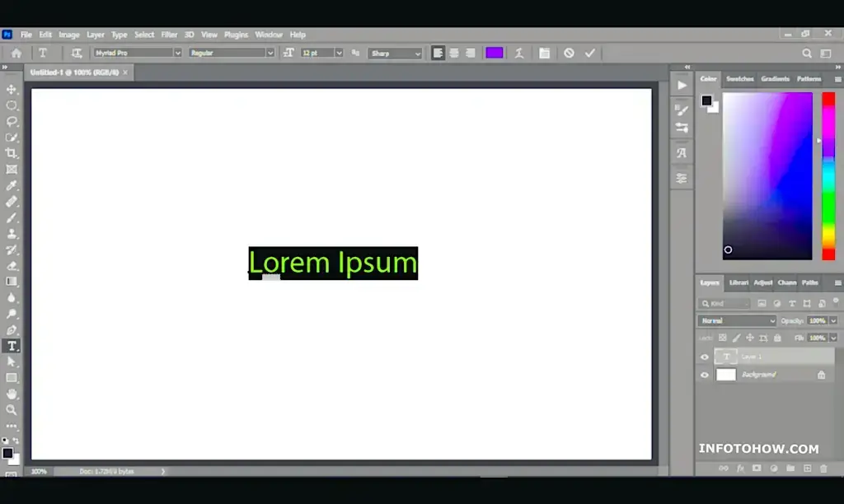Image resolution: width=844 pixels, height=504 pixels.
Task: Open the Character and Paragraph panels
Action: (x=544, y=53)
